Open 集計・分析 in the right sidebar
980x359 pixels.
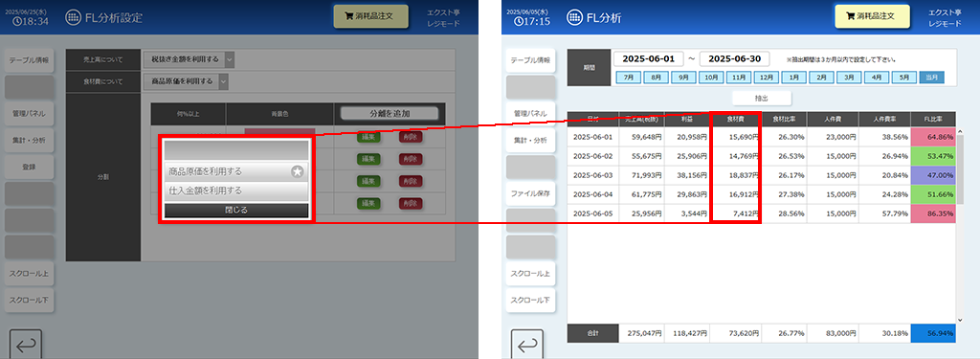click(x=530, y=140)
